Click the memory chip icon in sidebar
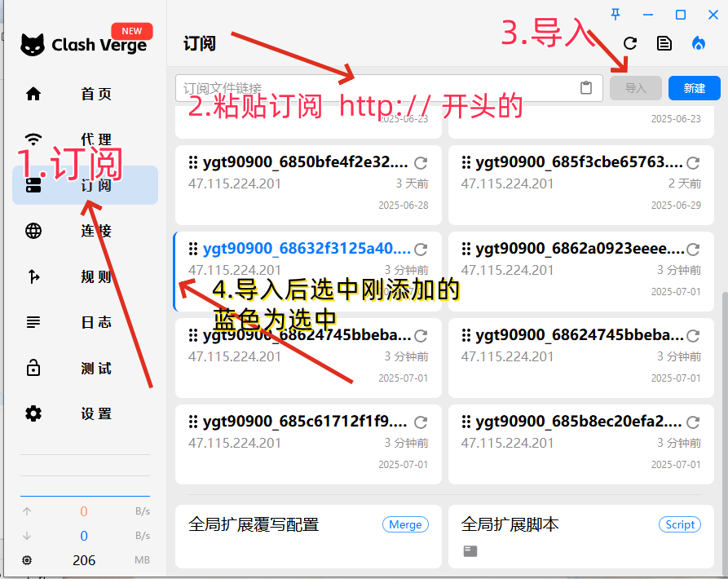 click(x=28, y=560)
